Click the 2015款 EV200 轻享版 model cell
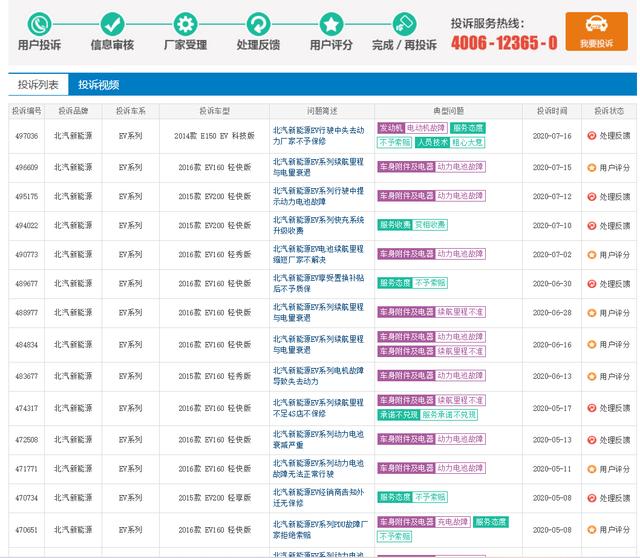Viewport: 640px width, 558px height. click(x=214, y=498)
